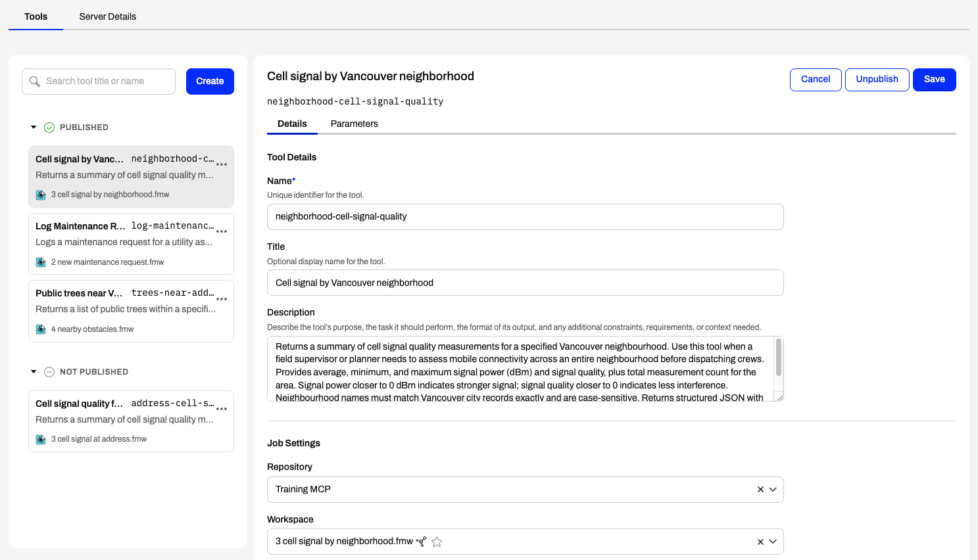Select the Public trees near tool card

pos(131,311)
